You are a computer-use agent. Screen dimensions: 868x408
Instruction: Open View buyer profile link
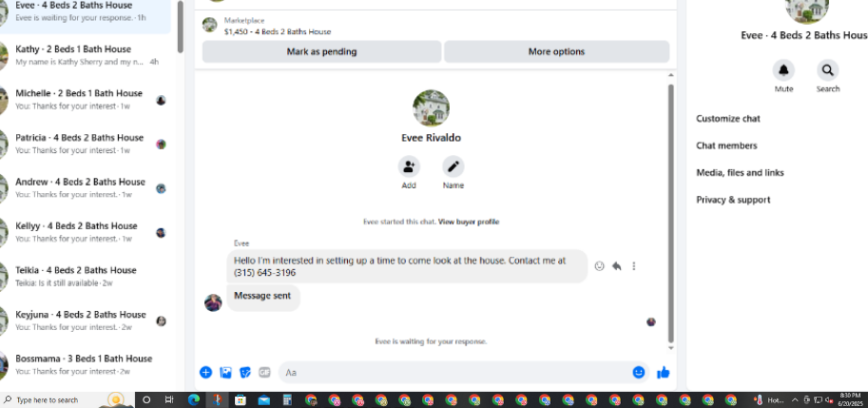coord(469,222)
